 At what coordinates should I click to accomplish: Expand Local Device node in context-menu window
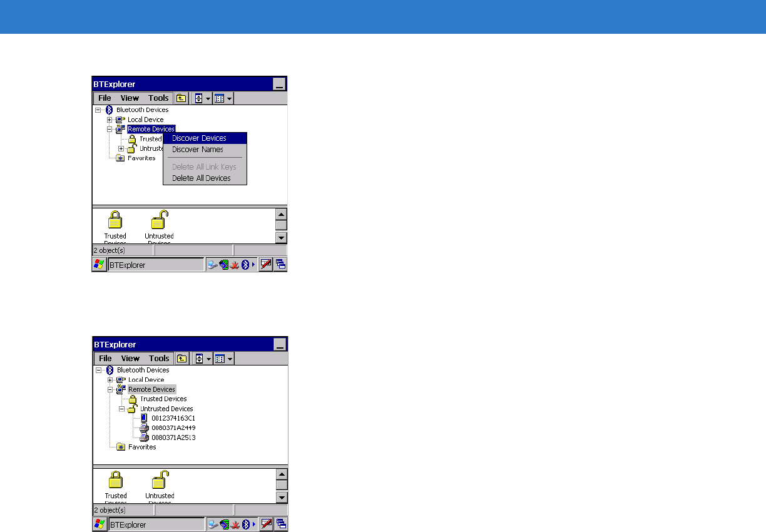pos(110,120)
